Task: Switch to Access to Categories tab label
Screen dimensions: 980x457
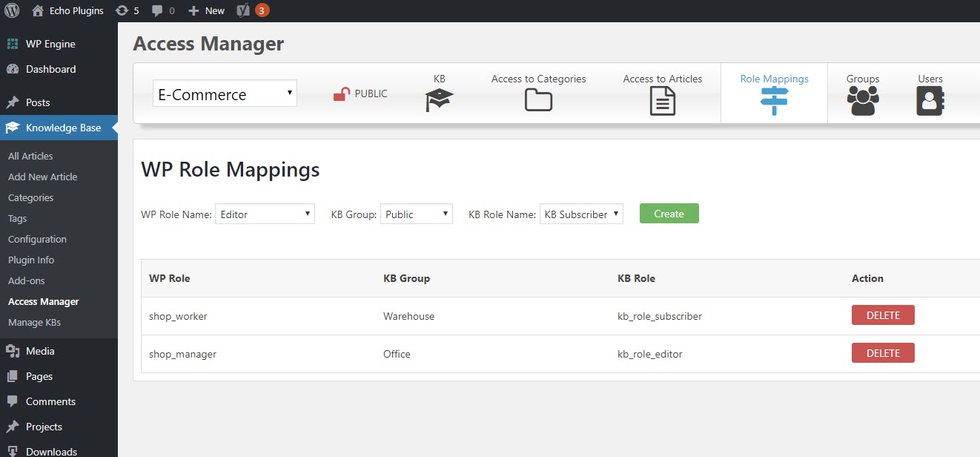Action: click(538, 79)
